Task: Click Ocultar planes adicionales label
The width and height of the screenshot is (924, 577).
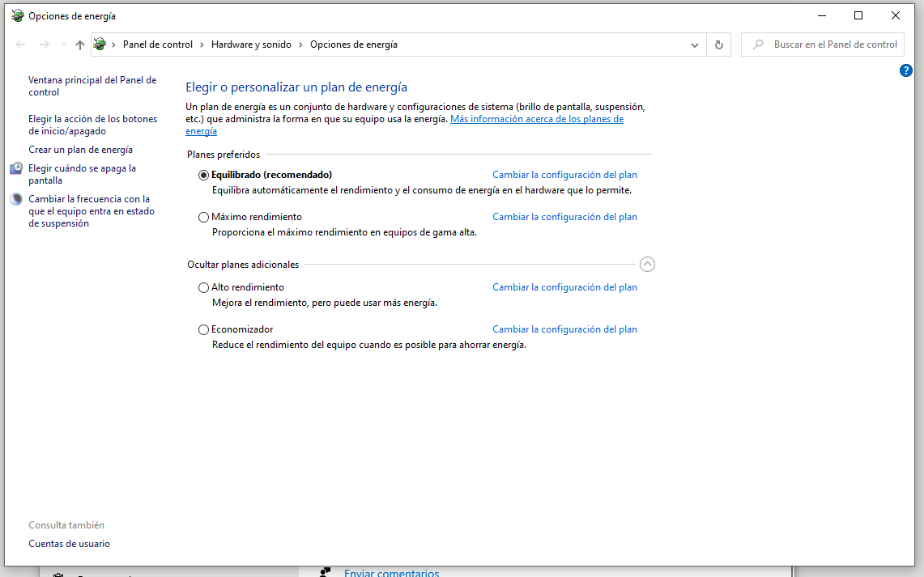Action: coord(243,265)
